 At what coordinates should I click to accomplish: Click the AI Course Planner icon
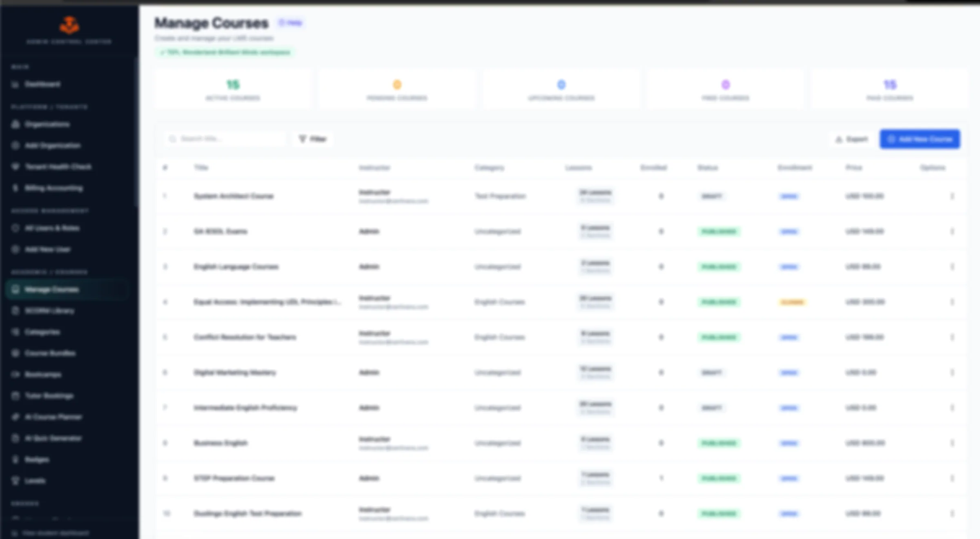[x=16, y=417]
